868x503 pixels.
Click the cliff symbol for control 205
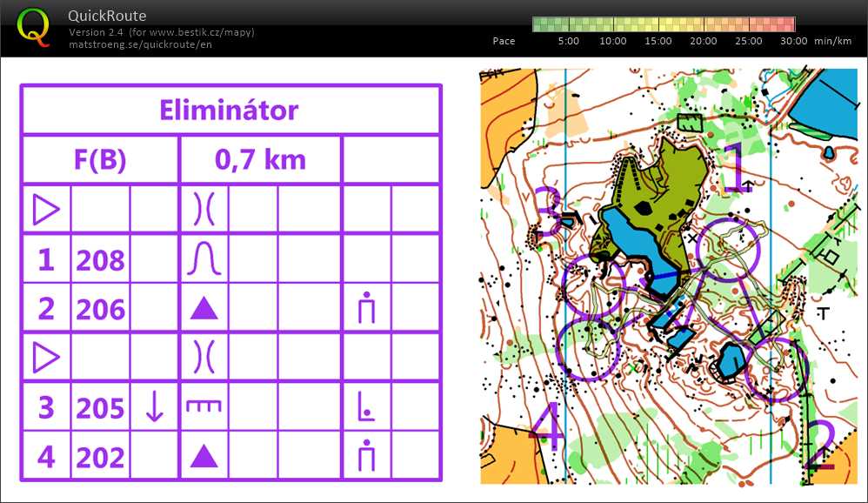point(204,406)
